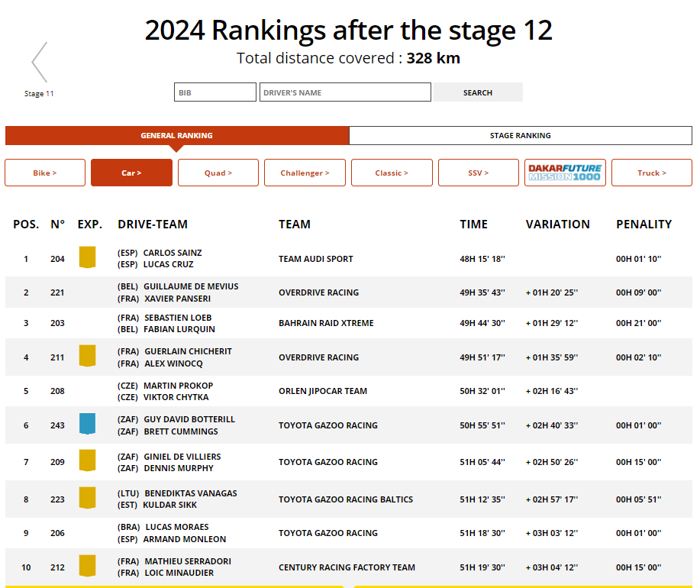Click co-driver name Viktor Chytka

coord(176,397)
